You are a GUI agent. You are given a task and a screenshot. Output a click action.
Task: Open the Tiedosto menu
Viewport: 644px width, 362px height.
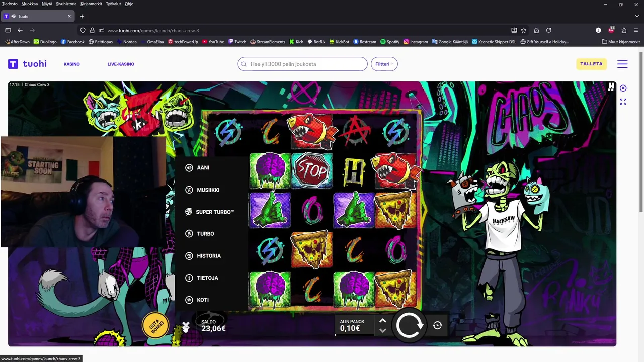10,4
